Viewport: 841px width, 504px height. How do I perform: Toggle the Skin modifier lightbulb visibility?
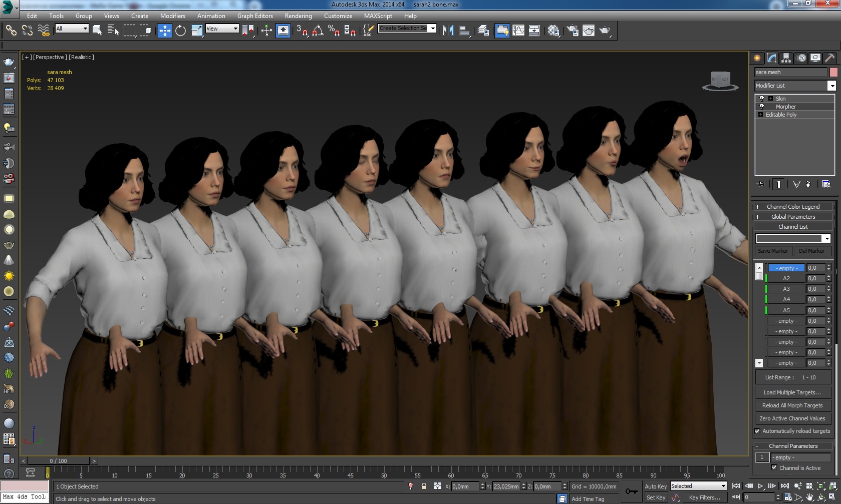(762, 99)
